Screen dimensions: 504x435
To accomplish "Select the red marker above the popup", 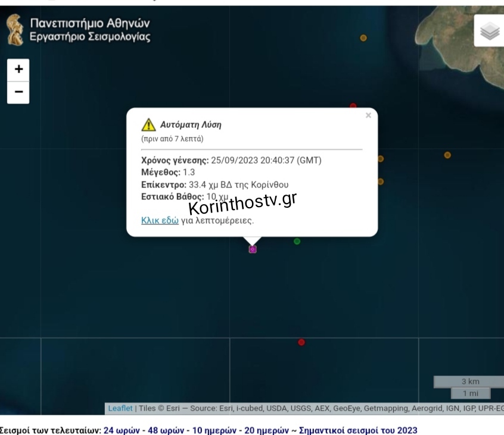I will (353, 106).
